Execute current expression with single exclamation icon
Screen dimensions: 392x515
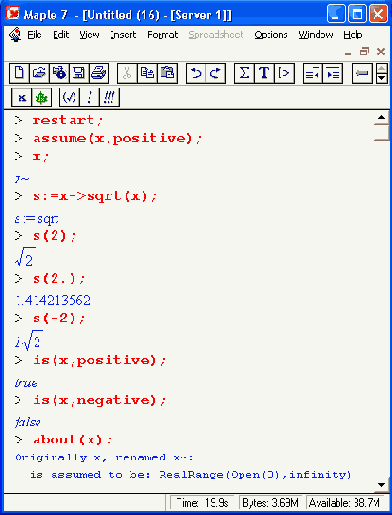click(89, 97)
